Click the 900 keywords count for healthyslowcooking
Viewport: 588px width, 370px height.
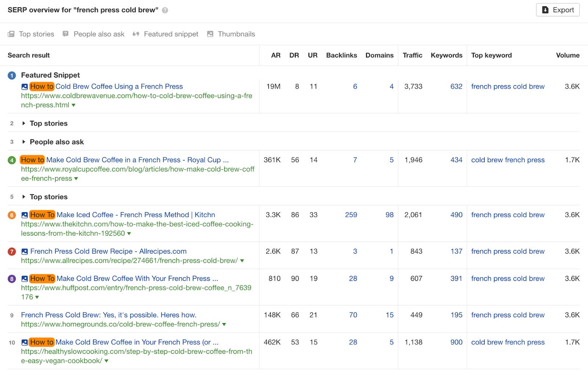pyautogui.click(x=456, y=342)
